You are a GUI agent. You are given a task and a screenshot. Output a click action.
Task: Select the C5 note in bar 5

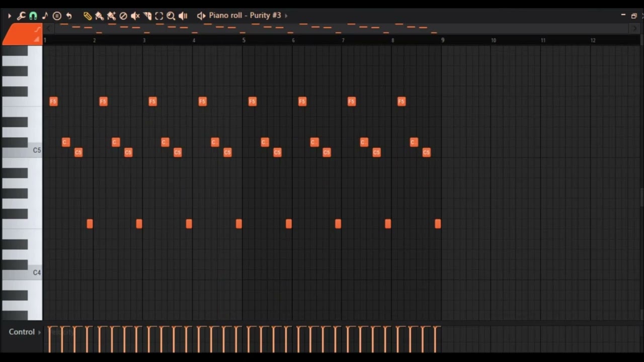[x=277, y=152]
